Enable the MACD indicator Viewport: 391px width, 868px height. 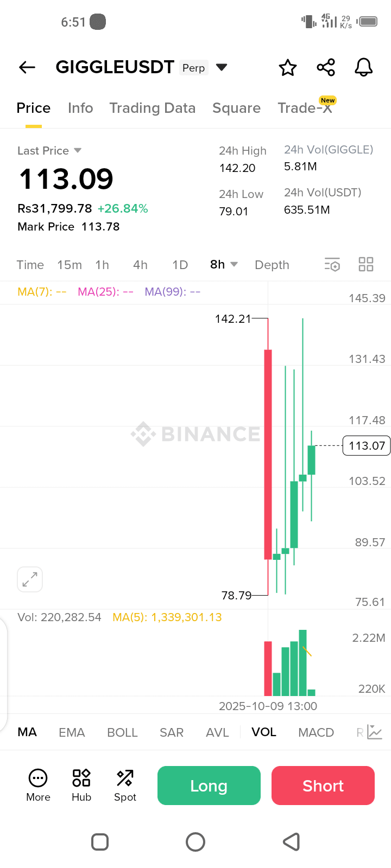(316, 732)
